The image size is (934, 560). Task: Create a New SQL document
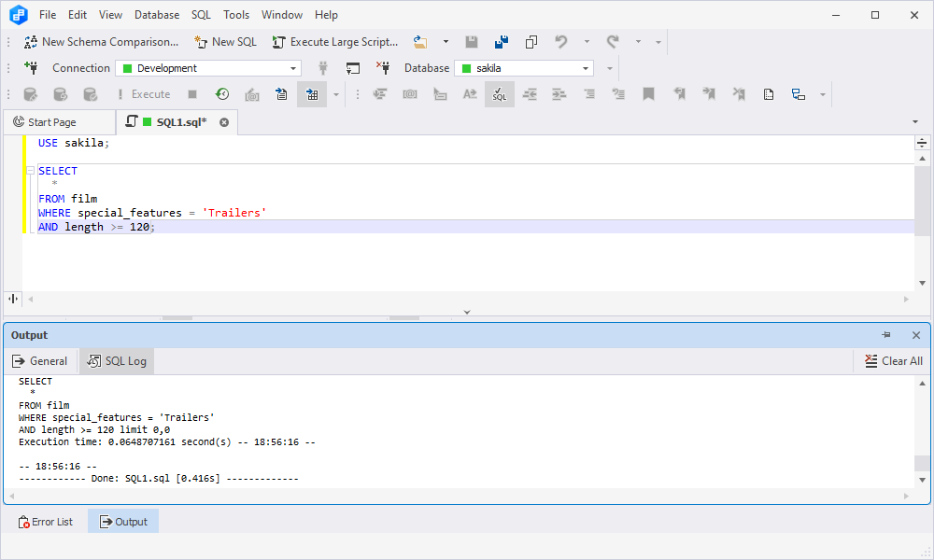pos(225,42)
